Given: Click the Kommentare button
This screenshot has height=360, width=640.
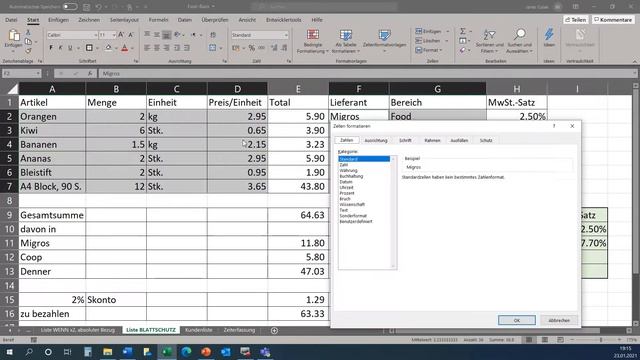Looking at the screenshot, I should click(613, 20).
